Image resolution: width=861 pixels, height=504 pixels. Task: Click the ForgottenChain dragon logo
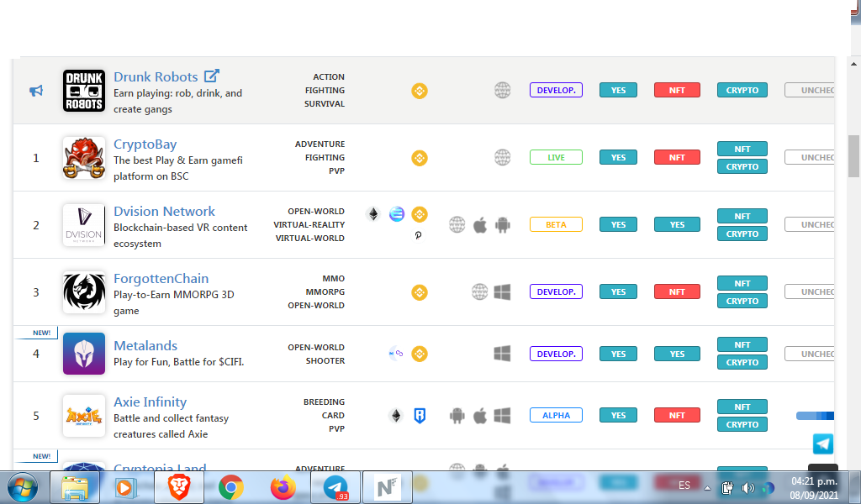83,292
